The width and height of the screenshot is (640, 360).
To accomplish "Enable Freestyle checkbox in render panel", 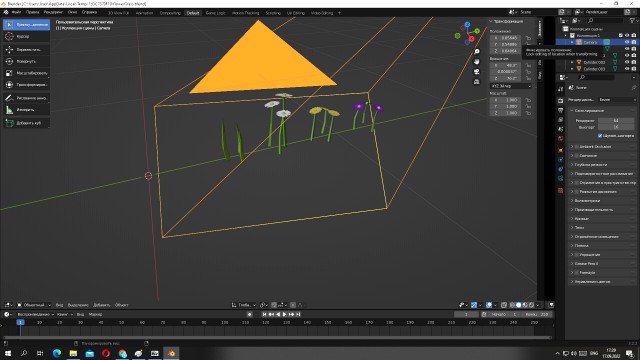I will 577,273.
